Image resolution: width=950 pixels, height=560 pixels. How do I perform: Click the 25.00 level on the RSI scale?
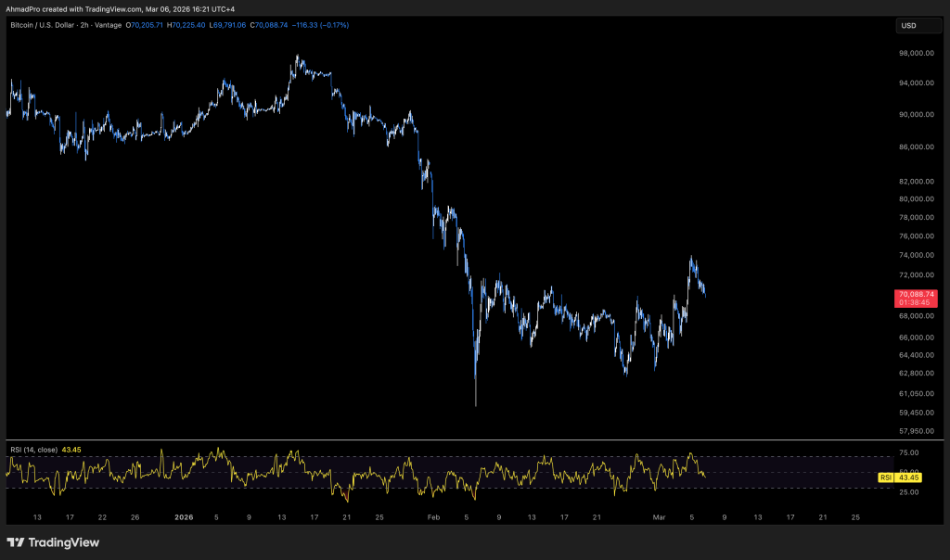[x=909, y=491]
